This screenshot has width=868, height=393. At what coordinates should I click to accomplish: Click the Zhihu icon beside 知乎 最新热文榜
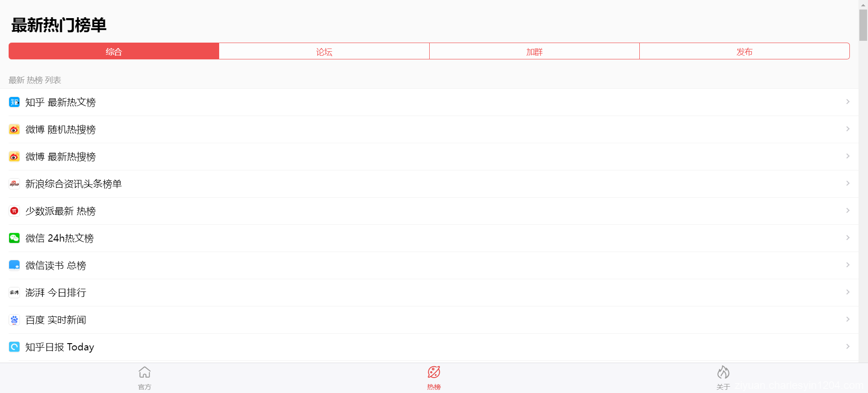[x=14, y=102]
